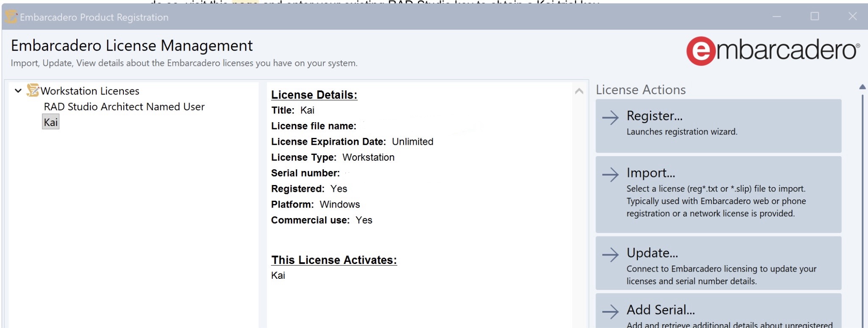Minimize the Product Registration window
Viewport: 868px width, 328px height.
(776, 17)
